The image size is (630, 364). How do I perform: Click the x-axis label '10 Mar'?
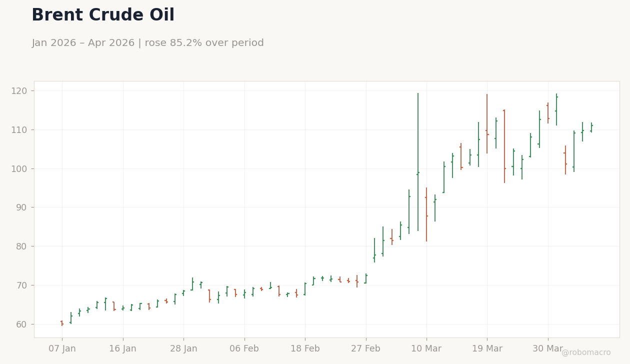click(426, 349)
